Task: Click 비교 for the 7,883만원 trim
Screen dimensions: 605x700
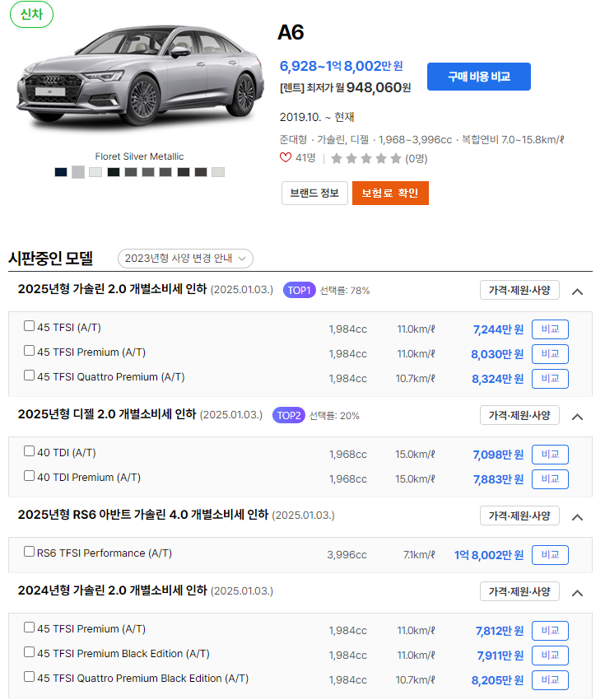Action: 550,479
